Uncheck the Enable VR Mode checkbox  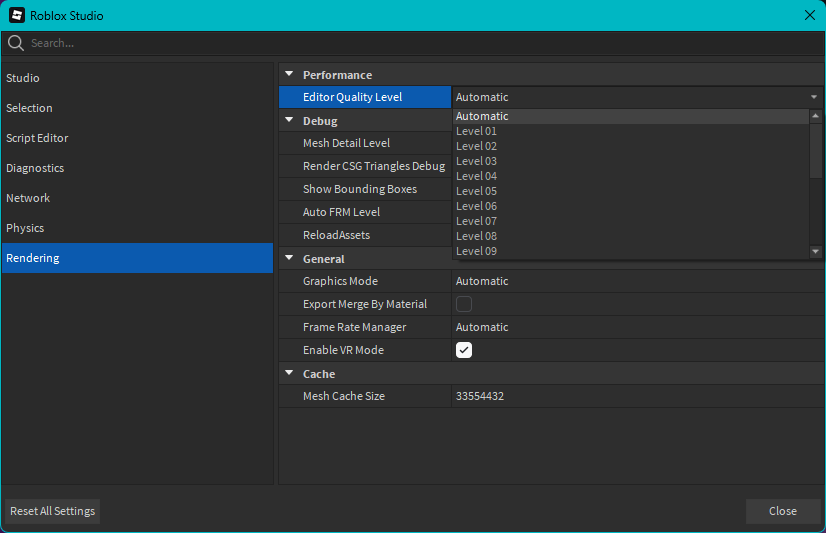[464, 350]
